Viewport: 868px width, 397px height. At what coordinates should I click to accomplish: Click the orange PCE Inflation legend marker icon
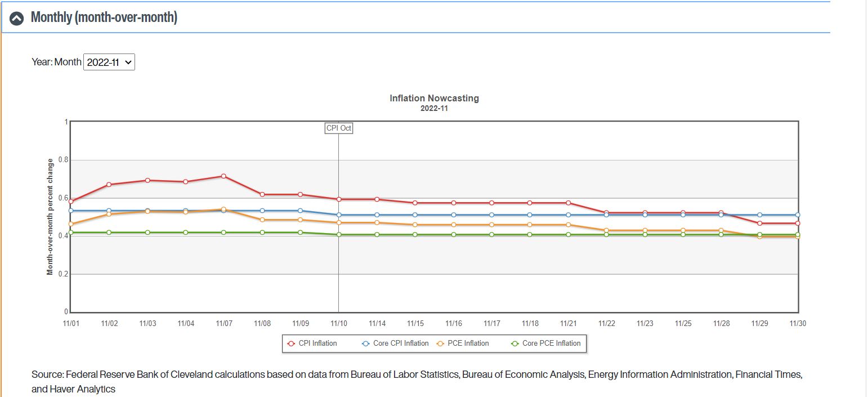440,344
